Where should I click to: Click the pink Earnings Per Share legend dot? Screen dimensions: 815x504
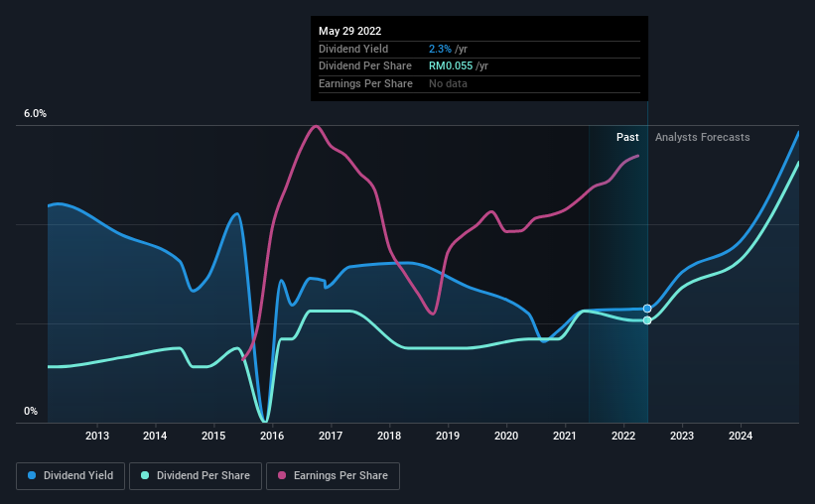click(x=282, y=475)
